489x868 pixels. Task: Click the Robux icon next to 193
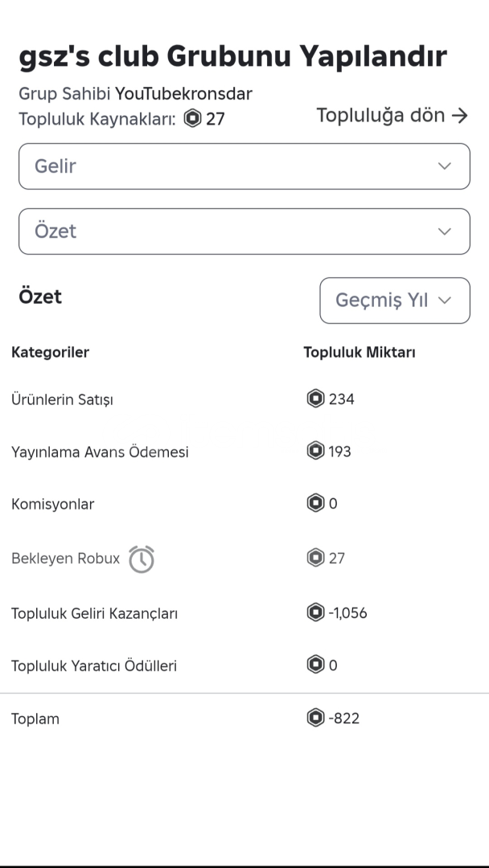[x=315, y=451]
